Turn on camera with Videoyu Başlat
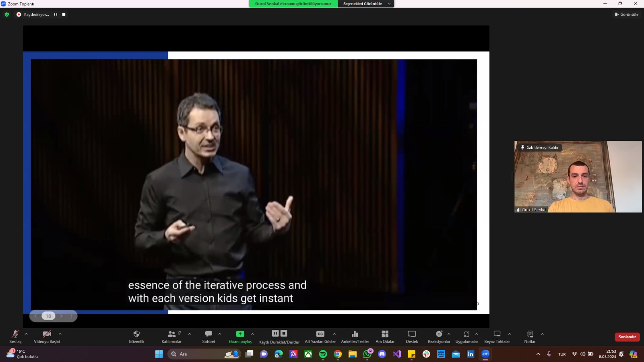The height and width of the screenshot is (362, 644). coord(47,334)
